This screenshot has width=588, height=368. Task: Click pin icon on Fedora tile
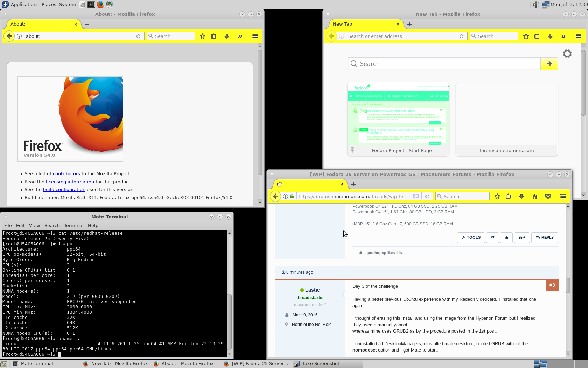point(352,150)
